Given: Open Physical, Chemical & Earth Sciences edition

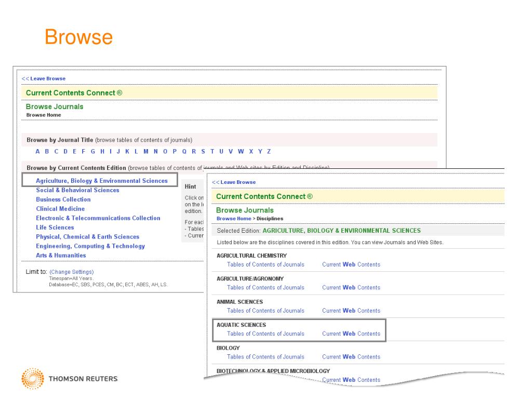Looking at the screenshot, I should point(87,237).
